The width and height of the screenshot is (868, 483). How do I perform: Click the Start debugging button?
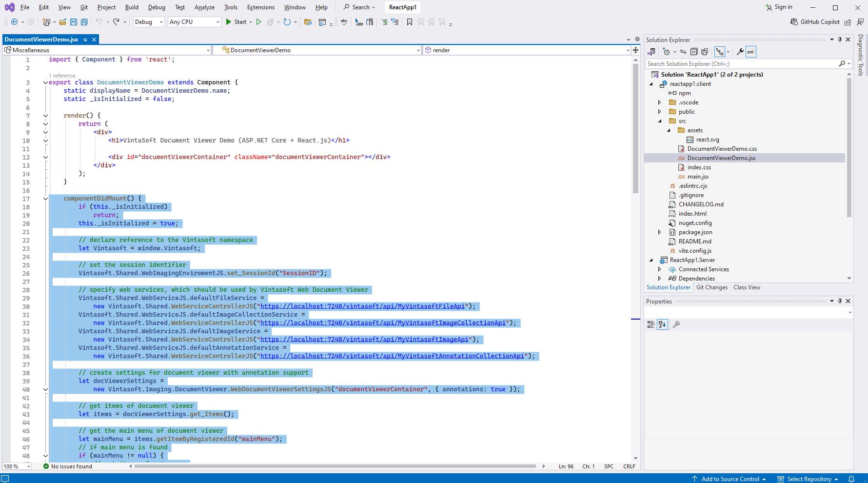[236, 22]
